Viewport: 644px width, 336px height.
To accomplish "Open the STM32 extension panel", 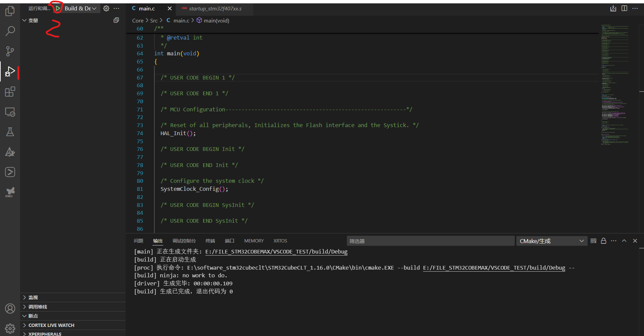I will (x=10, y=192).
